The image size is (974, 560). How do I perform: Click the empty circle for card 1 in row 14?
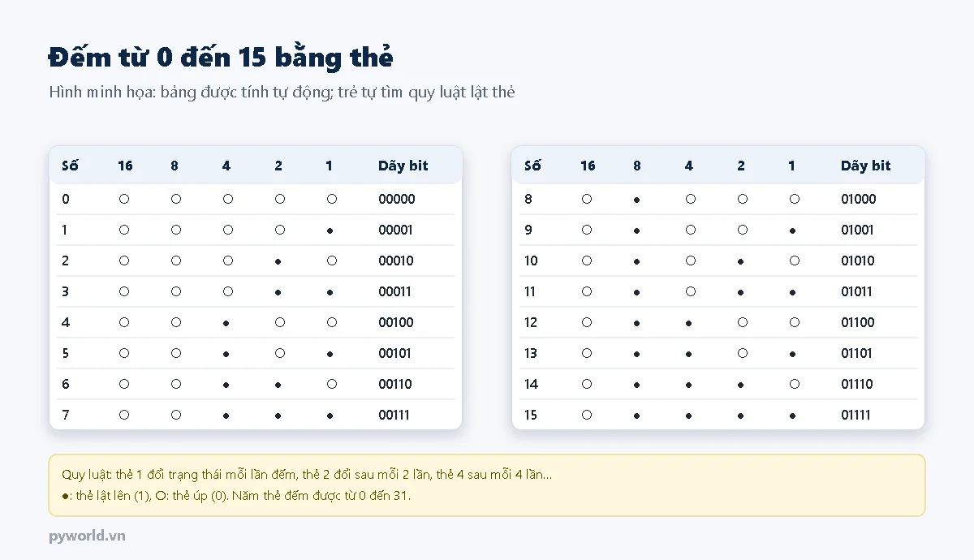[x=795, y=384]
